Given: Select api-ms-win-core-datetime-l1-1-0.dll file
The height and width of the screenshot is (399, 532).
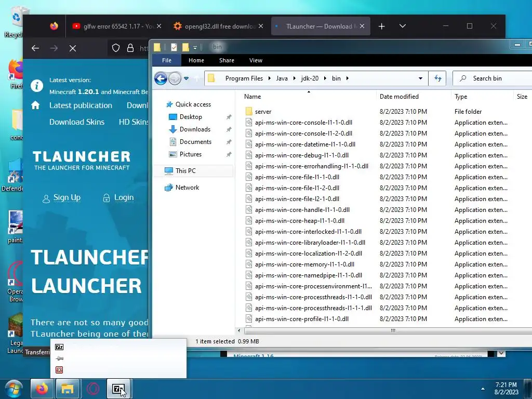Looking at the screenshot, I should pos(305,144).
